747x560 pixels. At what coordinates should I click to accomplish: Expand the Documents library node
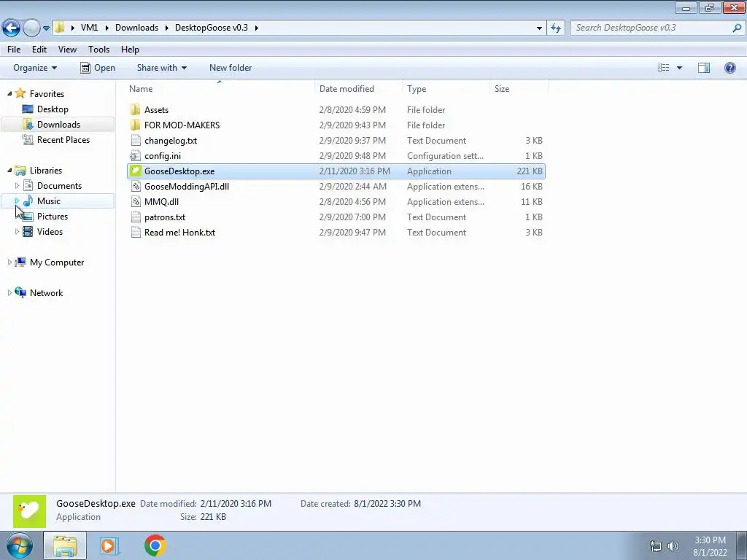coord(18,186)
